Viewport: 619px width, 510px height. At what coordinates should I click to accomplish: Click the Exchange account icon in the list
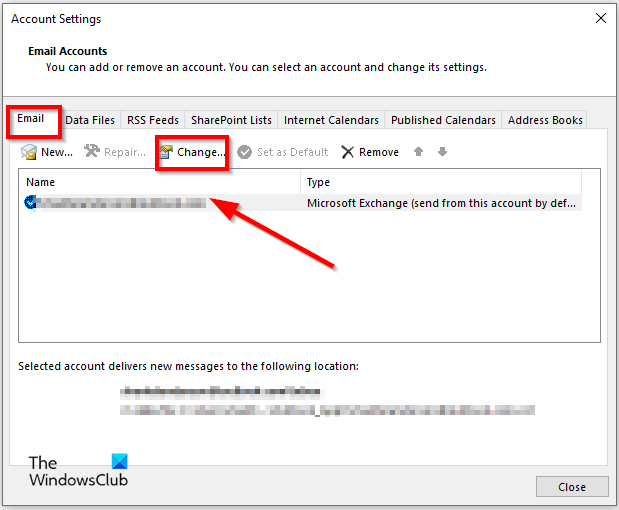[30, 202]
